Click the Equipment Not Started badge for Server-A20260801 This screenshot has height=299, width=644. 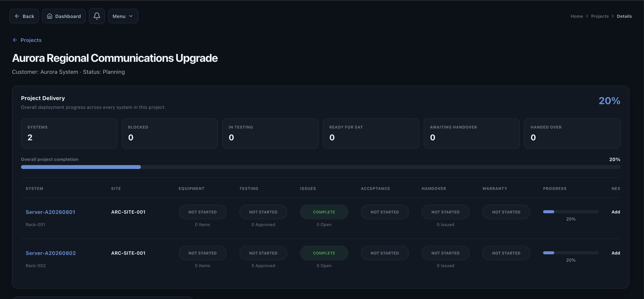tap(202, 212)
